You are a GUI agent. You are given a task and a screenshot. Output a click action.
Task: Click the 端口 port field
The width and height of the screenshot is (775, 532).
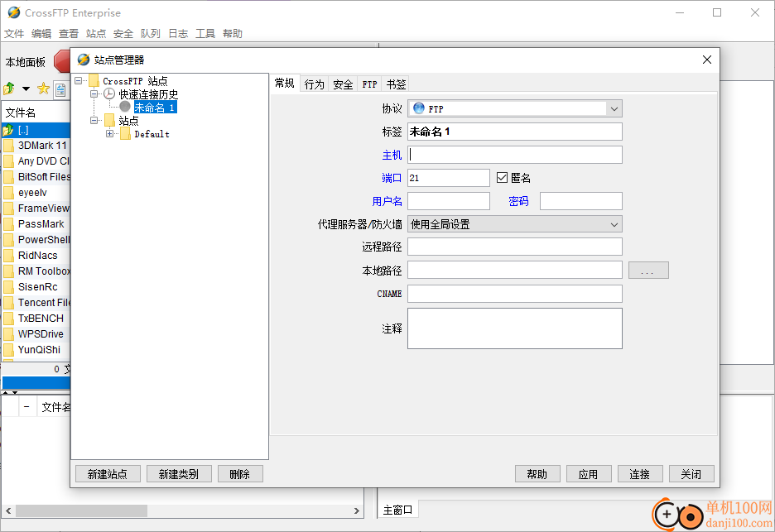[448, 178]
